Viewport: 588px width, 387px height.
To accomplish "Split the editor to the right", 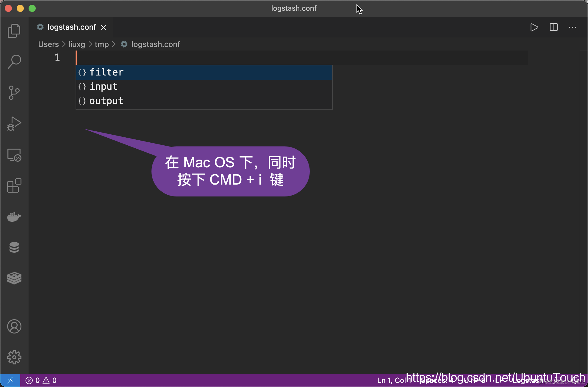I will (553, 27).
